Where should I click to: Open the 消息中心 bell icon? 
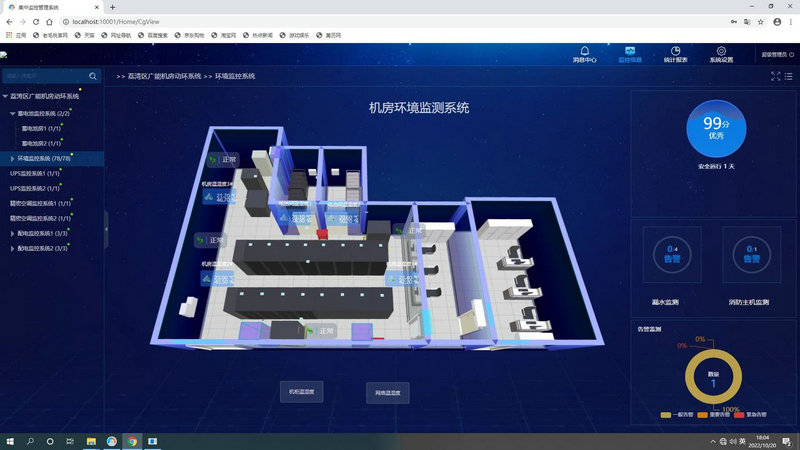pos(584,52)
